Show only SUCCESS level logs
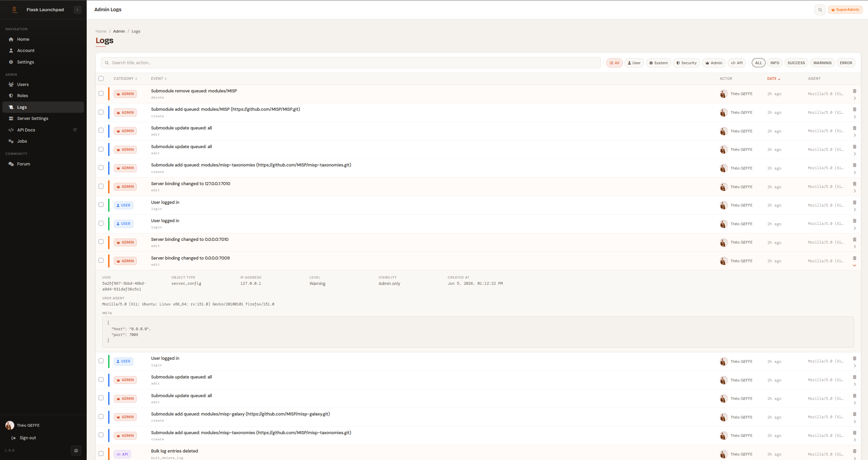The width and height of the screenshot is (868, 460). [x=796, y=63]
